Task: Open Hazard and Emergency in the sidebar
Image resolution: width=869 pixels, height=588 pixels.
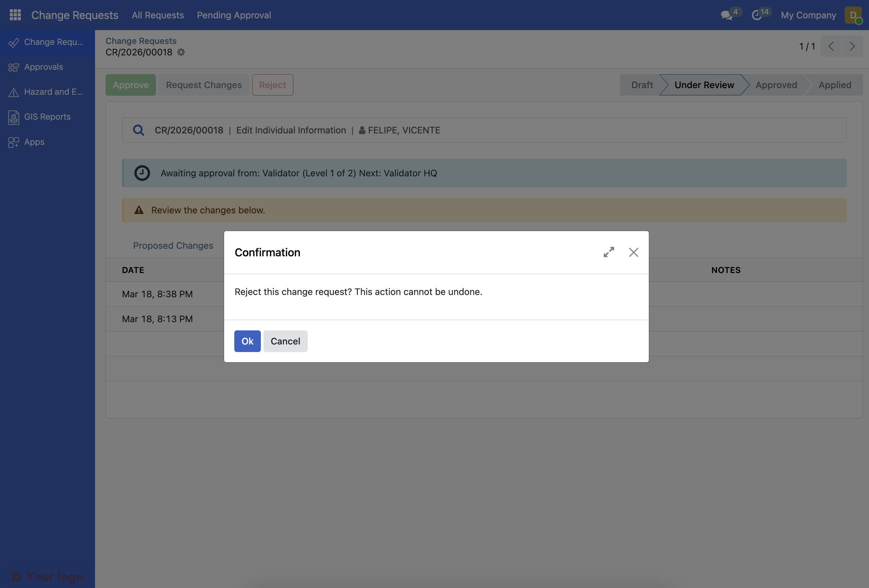Action: click(48, 92)
